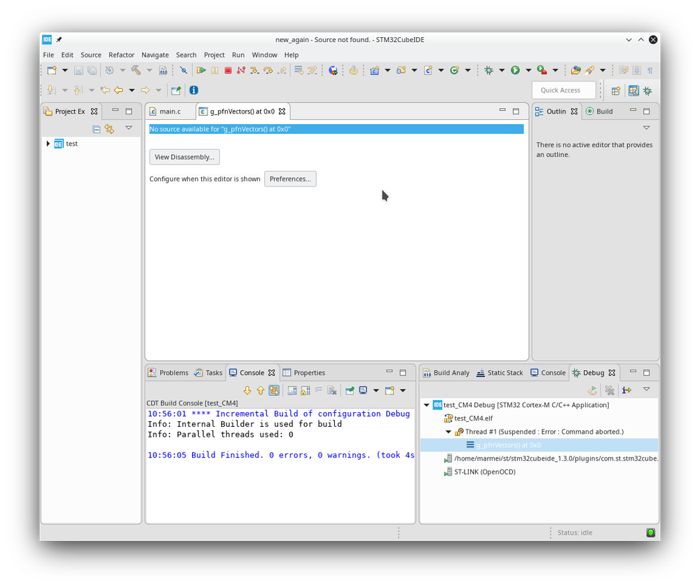Click the Suspend debug button
The image size is (700, 588).
pyautogui.click(x=214, y=70)
